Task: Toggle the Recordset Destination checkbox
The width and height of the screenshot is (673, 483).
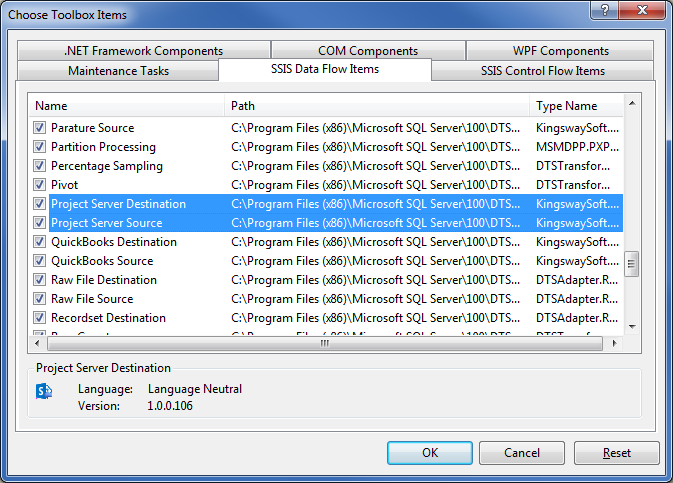Action: (39, 318)
